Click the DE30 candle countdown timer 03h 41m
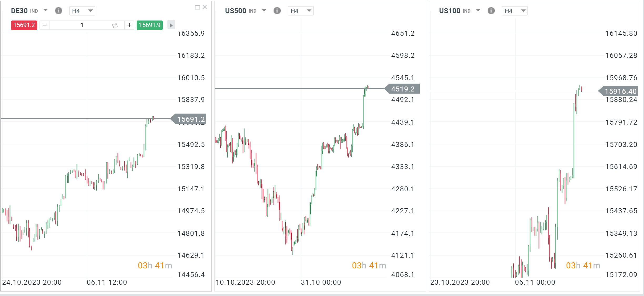The image size is (644, 296). (155, 266)
